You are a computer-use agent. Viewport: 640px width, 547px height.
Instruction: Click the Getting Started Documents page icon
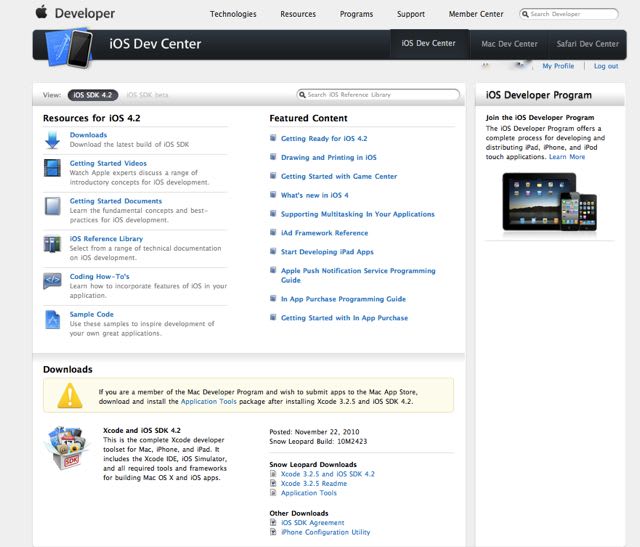click(52, 206)
